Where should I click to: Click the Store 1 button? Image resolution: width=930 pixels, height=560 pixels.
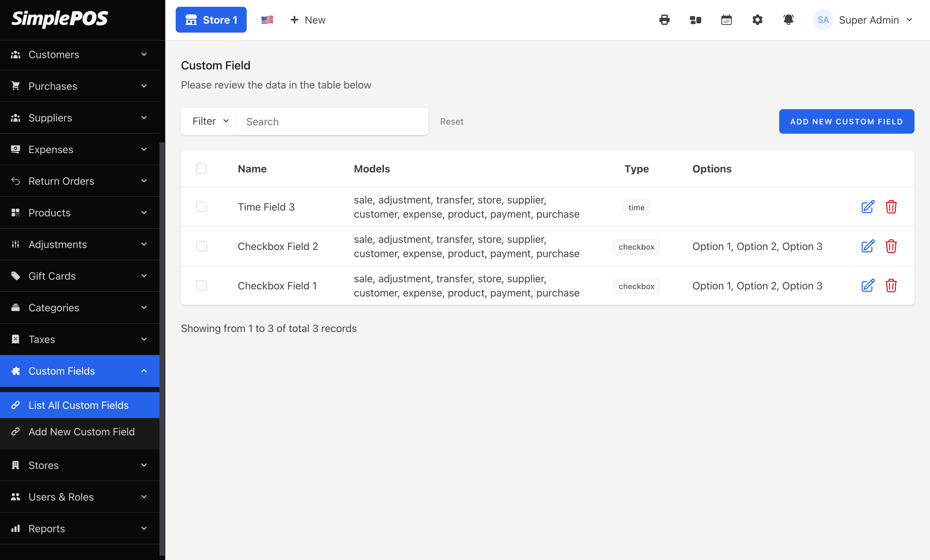tap(211, 20)
